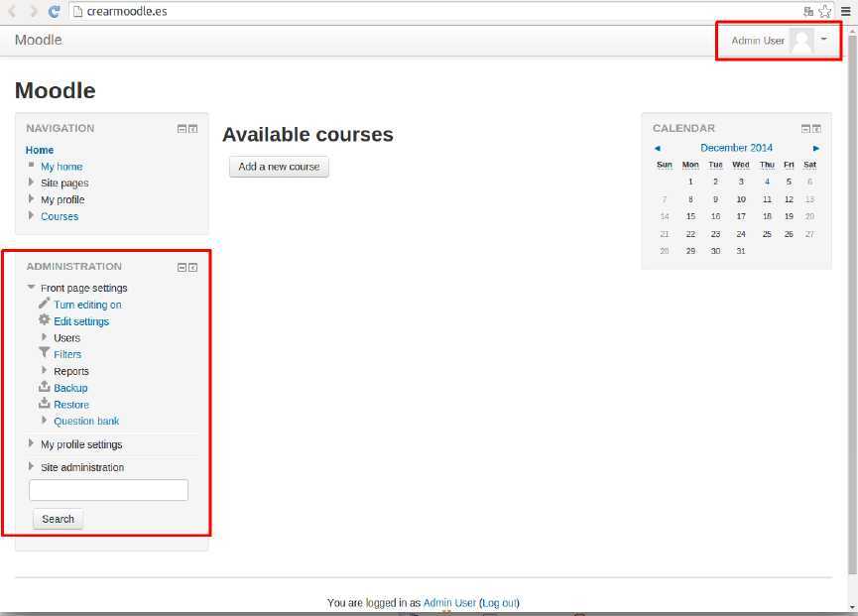Click the gear icon beside Edit settings
The height and width of the screenshot is (616, 858).
[x=45, y=320]
